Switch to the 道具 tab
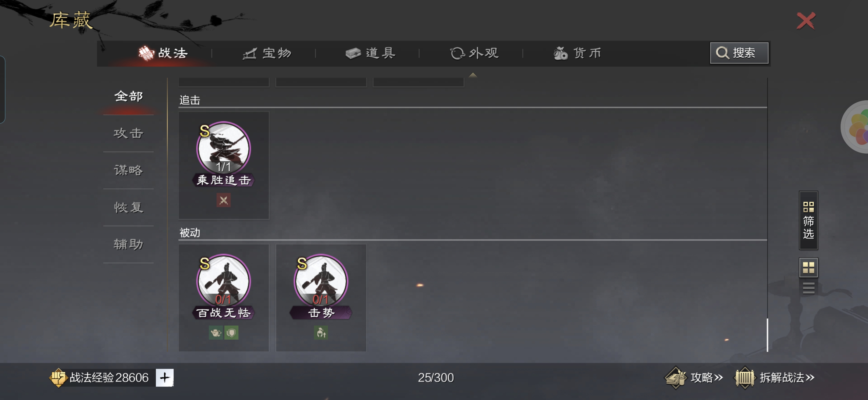 [370, 53]
